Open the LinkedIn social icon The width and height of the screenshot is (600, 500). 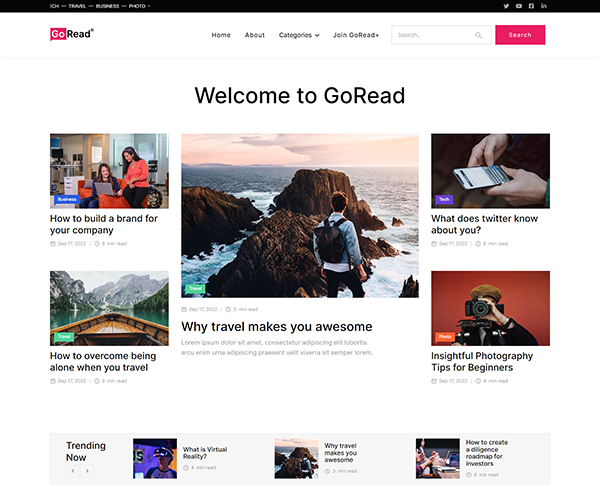pos(543,6)
